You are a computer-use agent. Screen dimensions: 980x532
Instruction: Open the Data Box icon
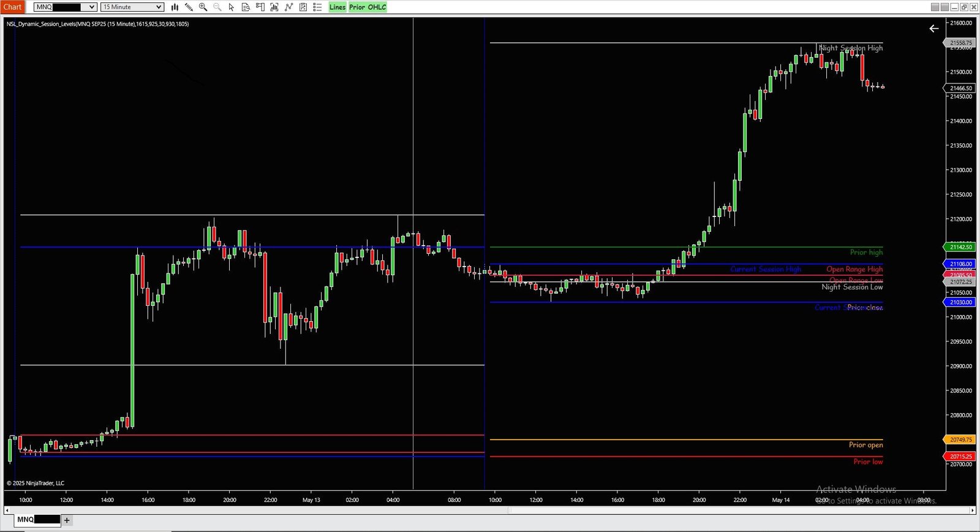[x=246, y=7]
